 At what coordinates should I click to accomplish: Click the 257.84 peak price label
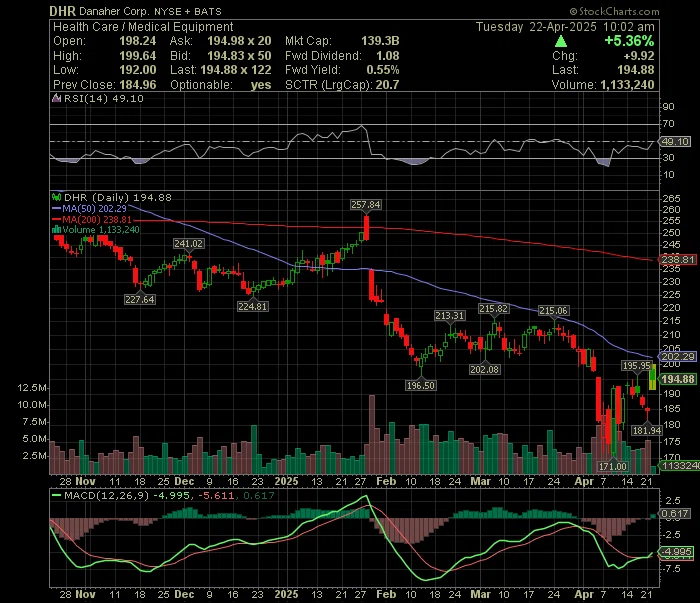coord(366,204)
